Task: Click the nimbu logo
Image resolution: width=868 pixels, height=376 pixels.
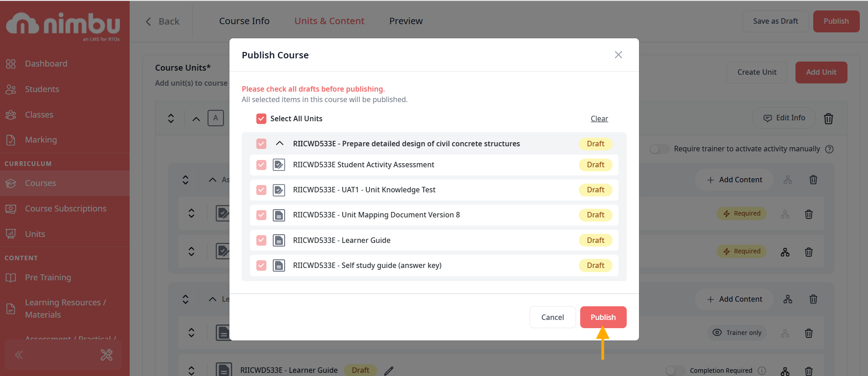Action: point(63,25)
